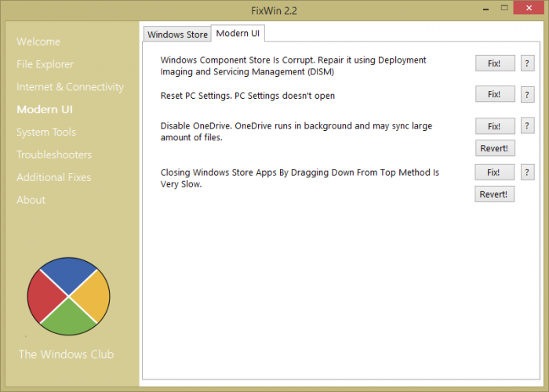
Task: Select Modern UI in the sidebar
Action: pyautogui.click(x=45, y=110)
